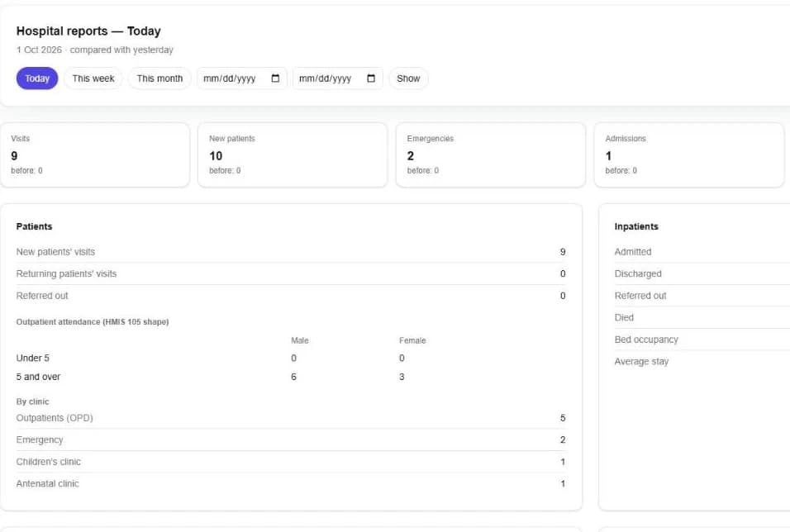Viewport: 790px width, 532px height.
Task: Focus the second mm/dd/yyyy date input
Action: coord(337,78)
